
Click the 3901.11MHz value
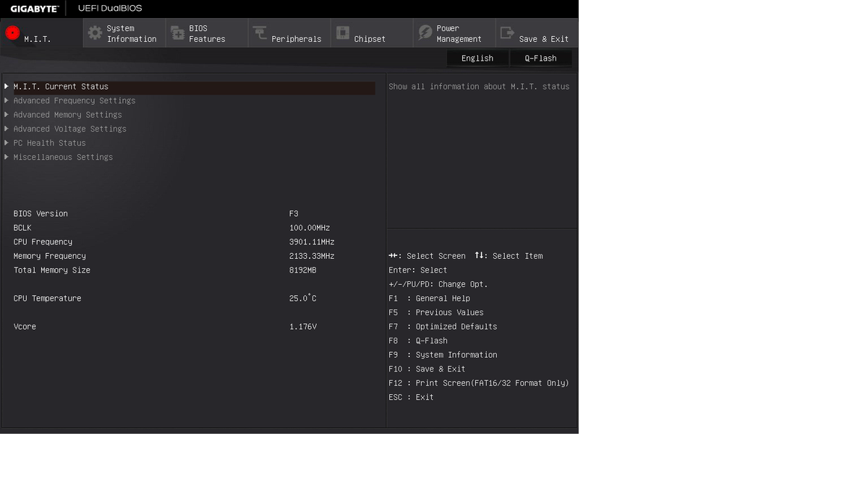[x=312, y=242]
